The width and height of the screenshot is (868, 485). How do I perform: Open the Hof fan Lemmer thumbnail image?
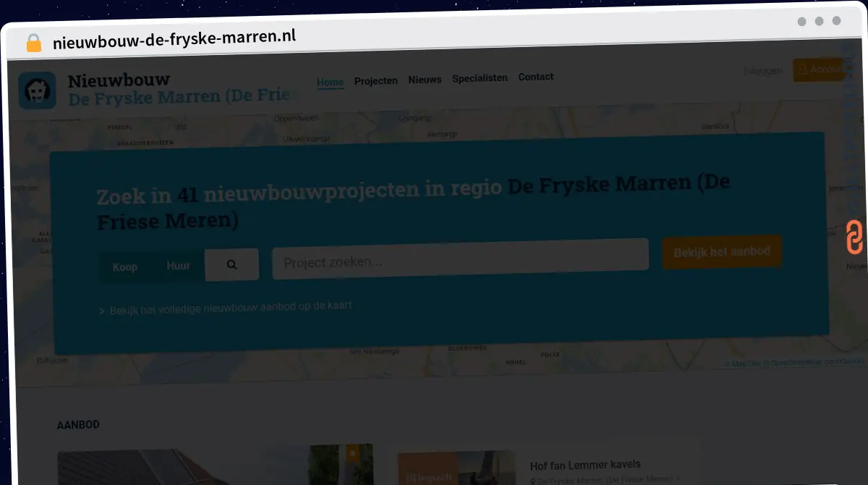click(456, 468)
